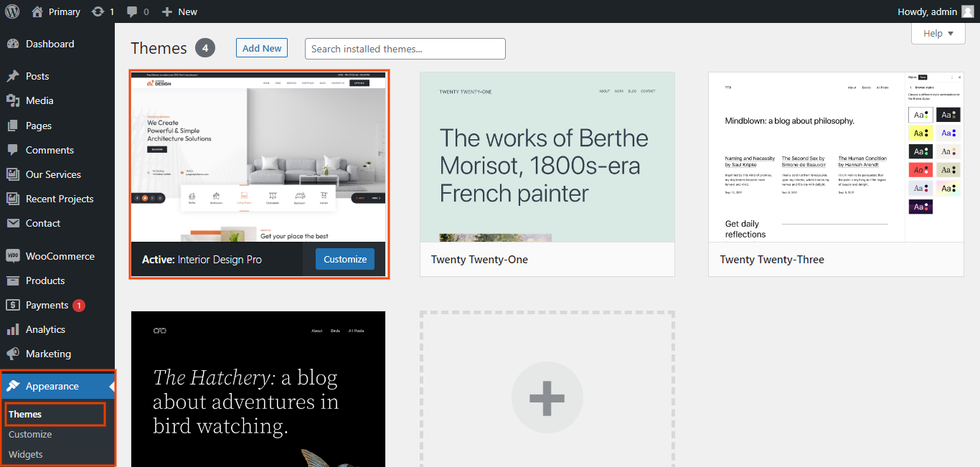Click the Search installed themes field
Screen dimensions: 980x467
tap(405, 49)
